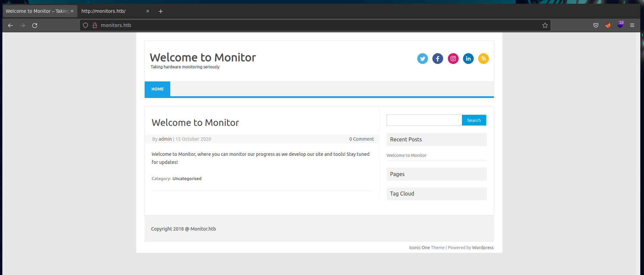Screen dimensions: 644x275
Task: Open the Uncategorised category link
Action: [x=187, y=179]
